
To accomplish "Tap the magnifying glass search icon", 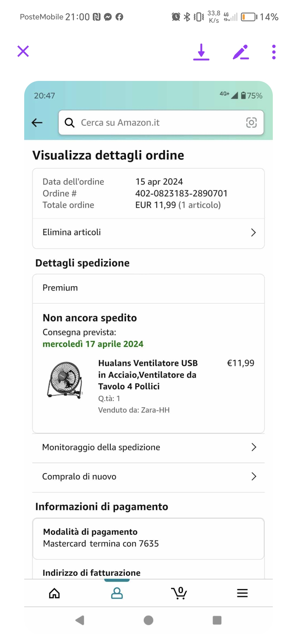I will [70, 123].
